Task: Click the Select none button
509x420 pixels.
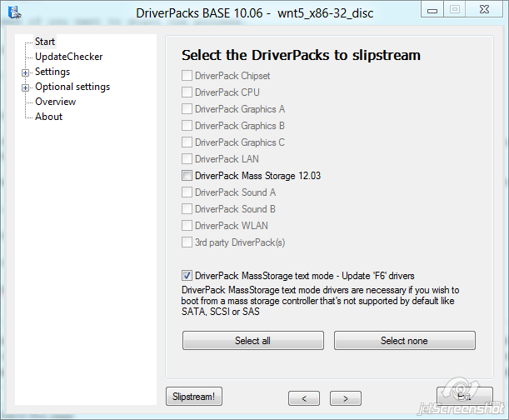Action: (x=405, y=341)
